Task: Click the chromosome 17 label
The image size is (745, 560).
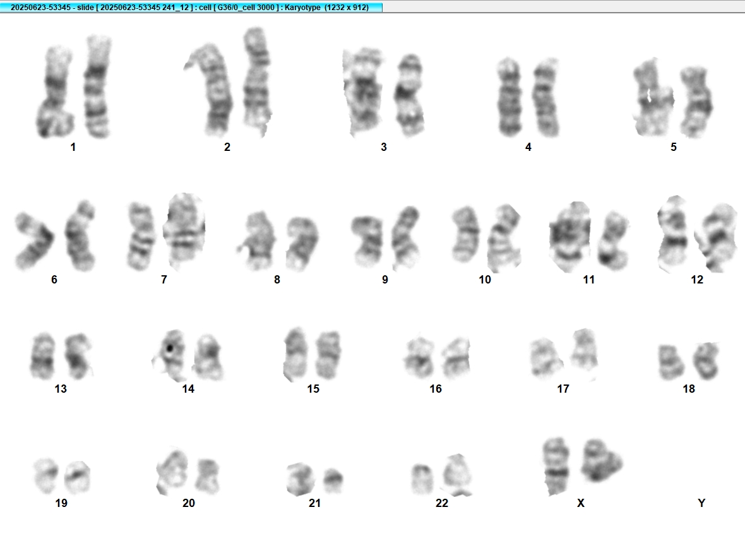Action: click(563, 389)
